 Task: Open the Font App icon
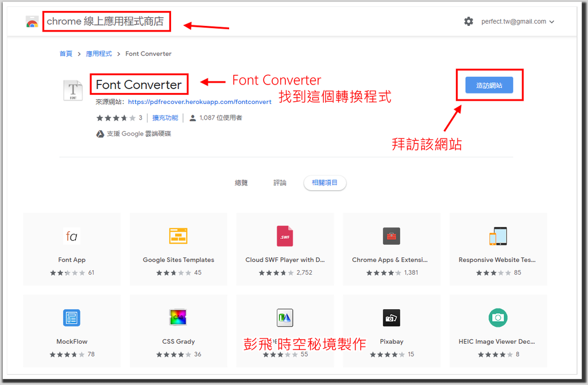(72, 236)
